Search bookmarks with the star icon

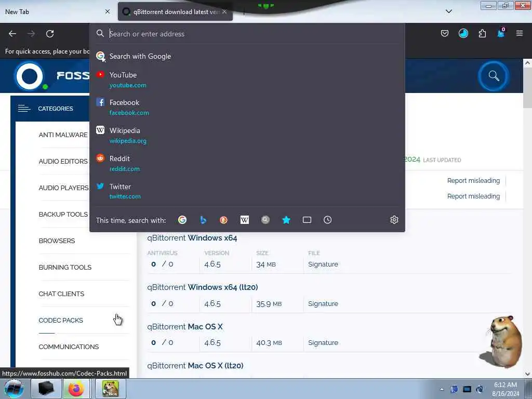pos(286,220)
